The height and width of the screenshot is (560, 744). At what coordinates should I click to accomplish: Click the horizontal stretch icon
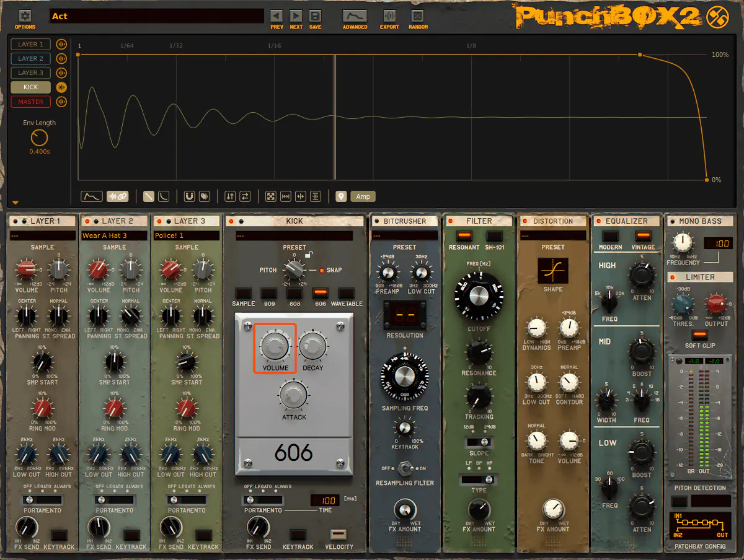click(286, 196)
